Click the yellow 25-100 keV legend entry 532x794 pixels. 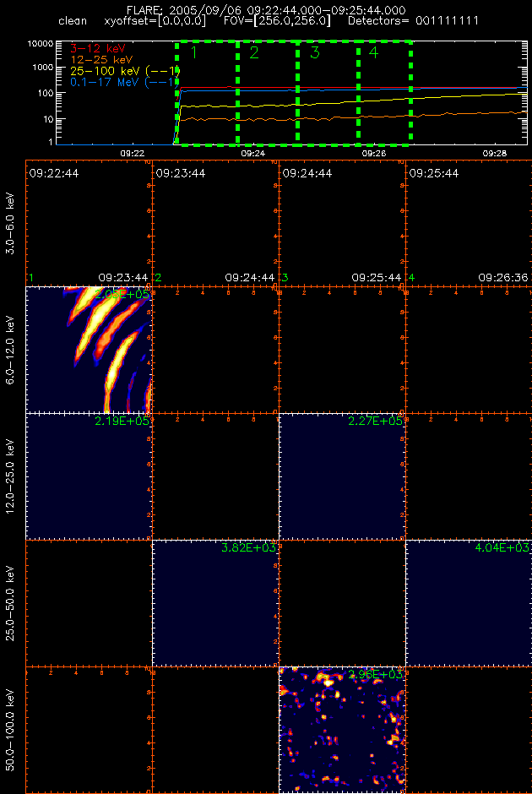125,70
